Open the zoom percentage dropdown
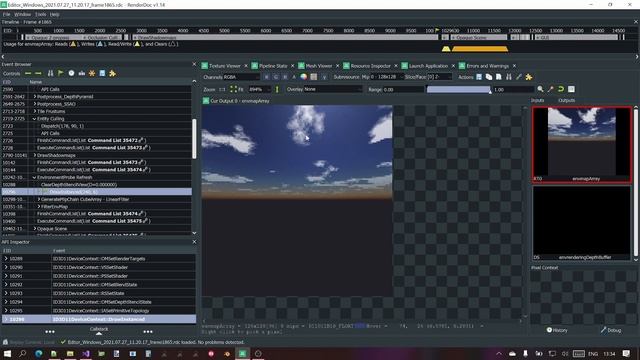The image size is (640, 360). tap(259, 89)
